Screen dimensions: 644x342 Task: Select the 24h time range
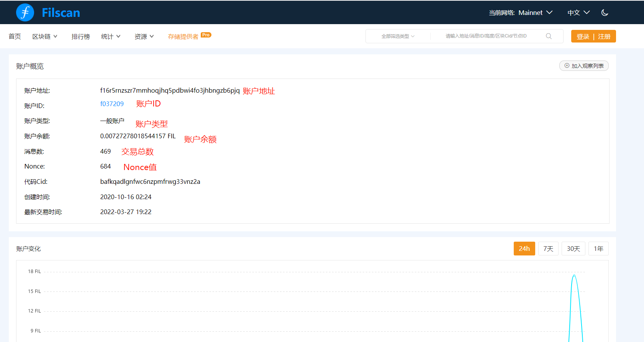point(524,249)
